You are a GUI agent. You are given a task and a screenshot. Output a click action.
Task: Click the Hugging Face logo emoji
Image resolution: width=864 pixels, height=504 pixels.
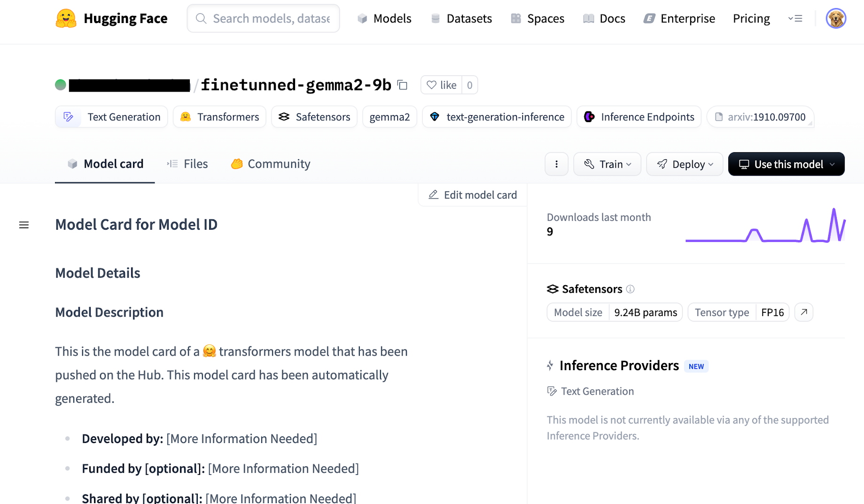(66, 18)
